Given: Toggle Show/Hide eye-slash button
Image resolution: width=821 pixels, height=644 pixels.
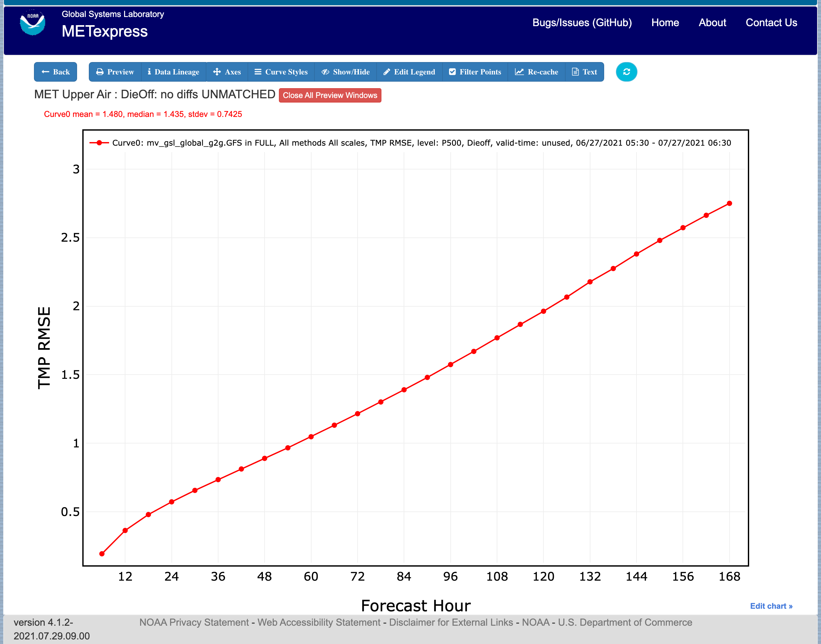Looking at the screenshot, I should point(346,72).
